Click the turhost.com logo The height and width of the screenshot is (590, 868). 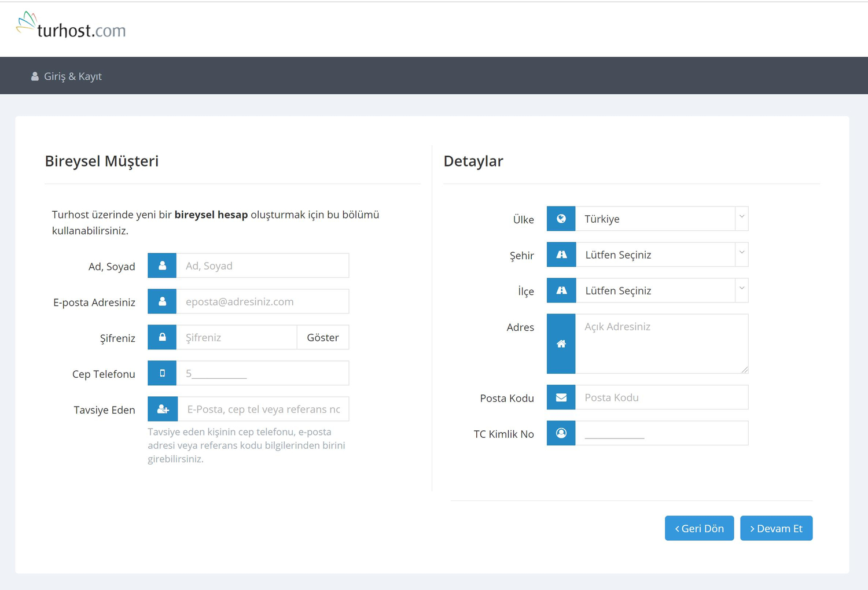pos(71,26)
